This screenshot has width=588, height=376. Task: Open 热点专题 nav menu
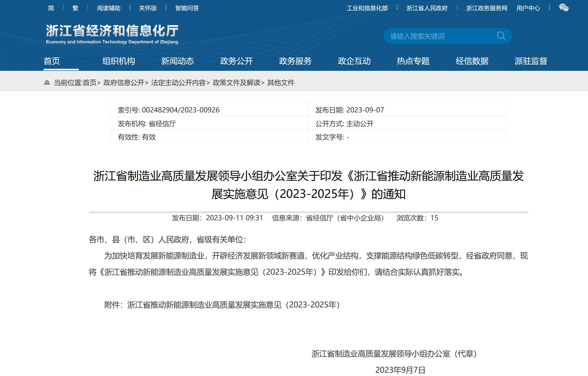pos(413,61)
